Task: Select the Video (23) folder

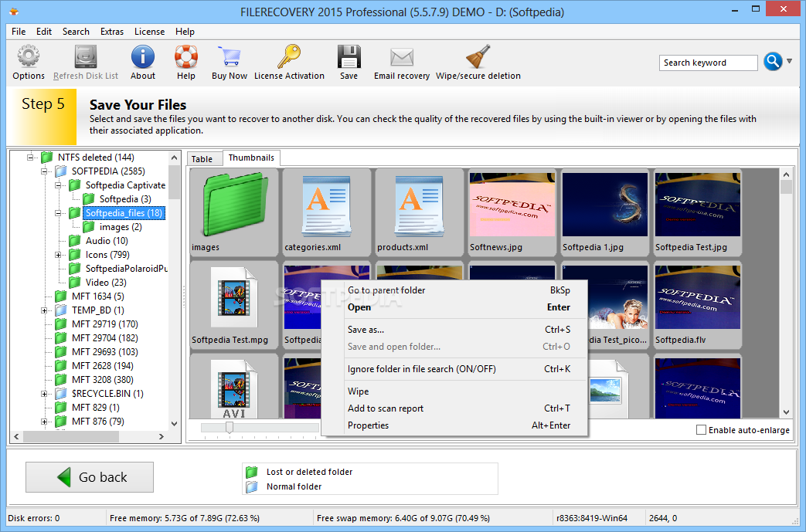Action: click(105, 282)
